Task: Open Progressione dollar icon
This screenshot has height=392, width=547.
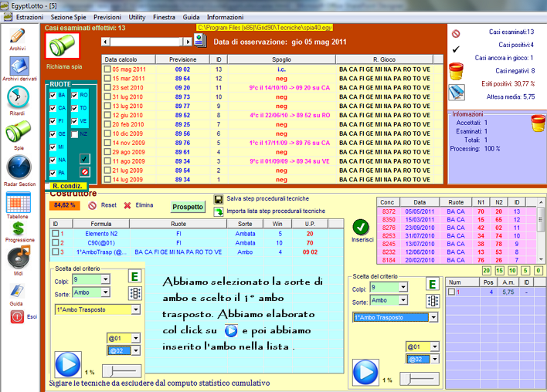Action: pyautogui.click(x=18, y=228)
